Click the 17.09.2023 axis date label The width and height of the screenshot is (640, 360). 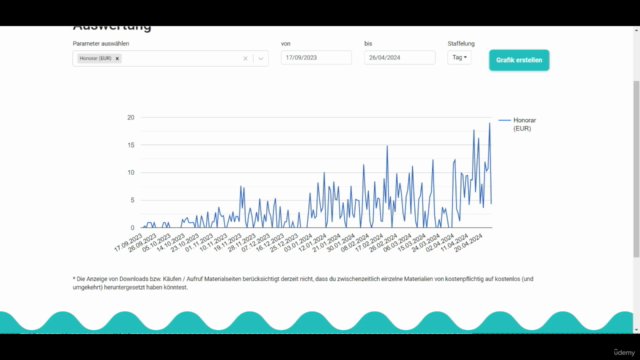tap(128, 243)
